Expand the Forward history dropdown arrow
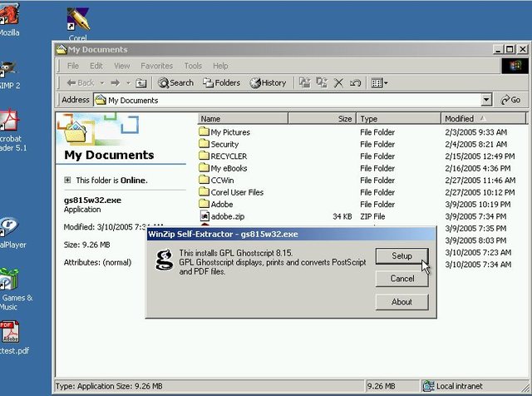532x396 pixels. click(128, 82)
